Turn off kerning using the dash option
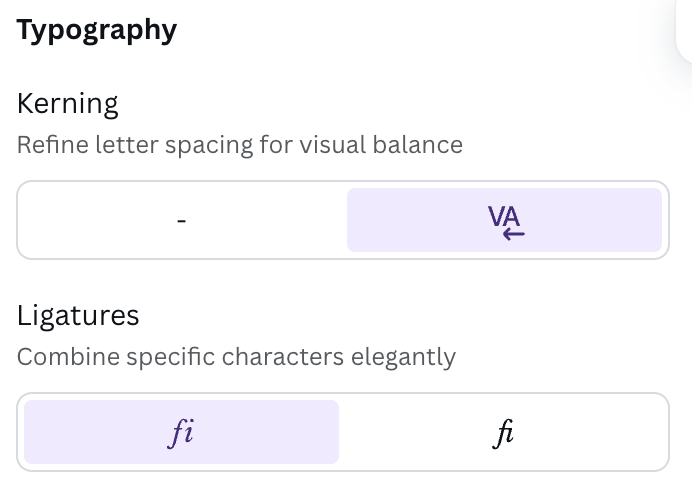This screenshot has height=492, width=692. tap(181, 220)
